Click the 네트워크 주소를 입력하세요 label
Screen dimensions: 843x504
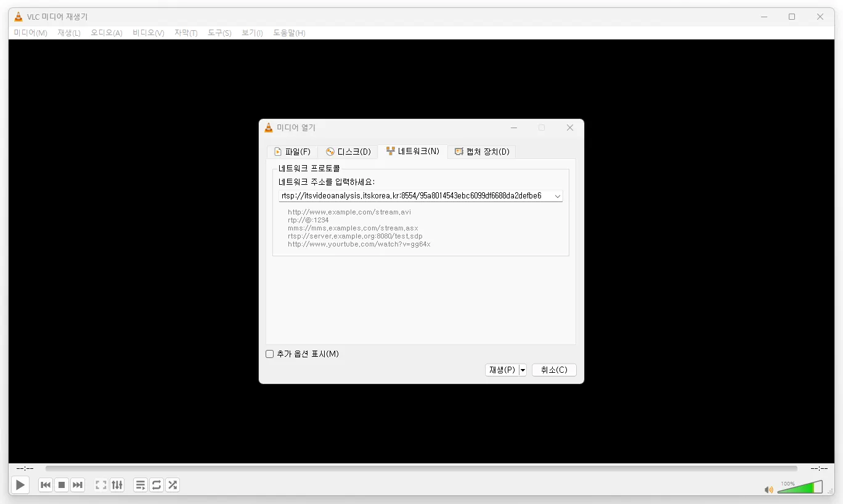point(327,182)
